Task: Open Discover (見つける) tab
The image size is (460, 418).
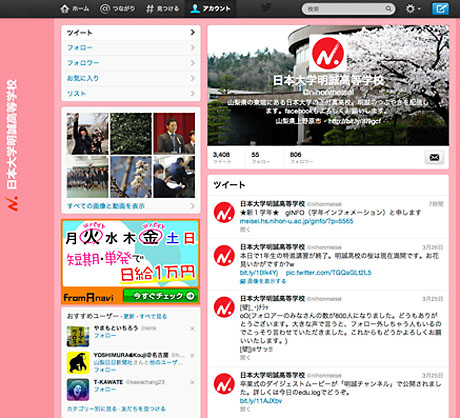Action: click(x=163, y=9)
